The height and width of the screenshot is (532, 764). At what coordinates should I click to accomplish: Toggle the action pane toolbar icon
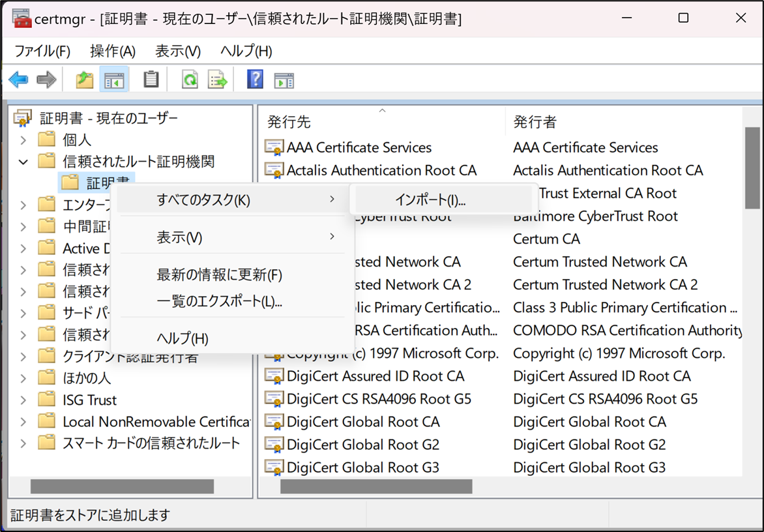pos(285,79)
